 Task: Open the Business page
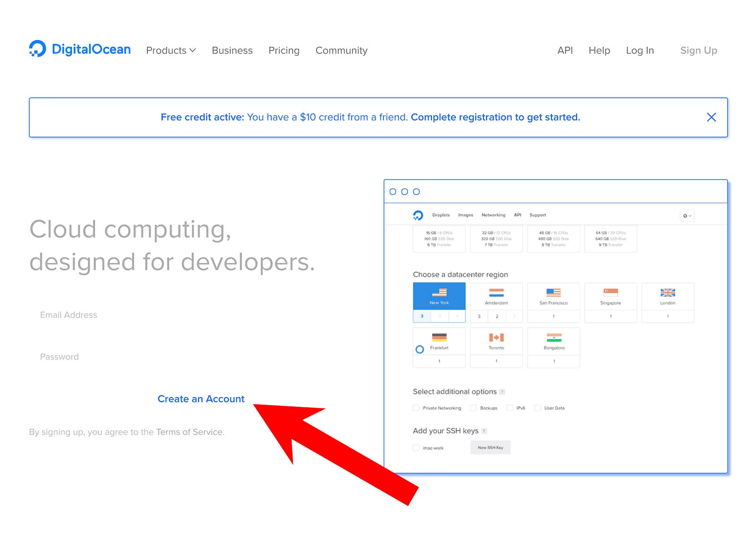[x=232, y=51]
